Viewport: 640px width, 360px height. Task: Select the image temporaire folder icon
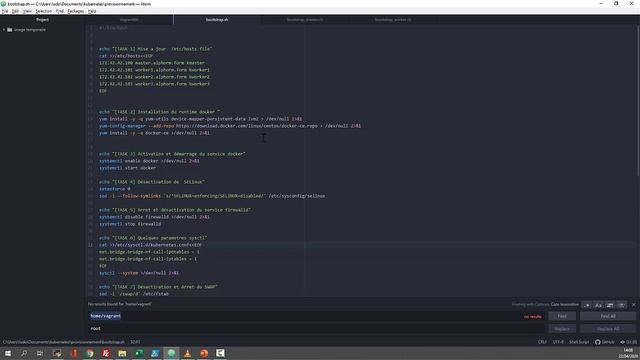[10, 30]
